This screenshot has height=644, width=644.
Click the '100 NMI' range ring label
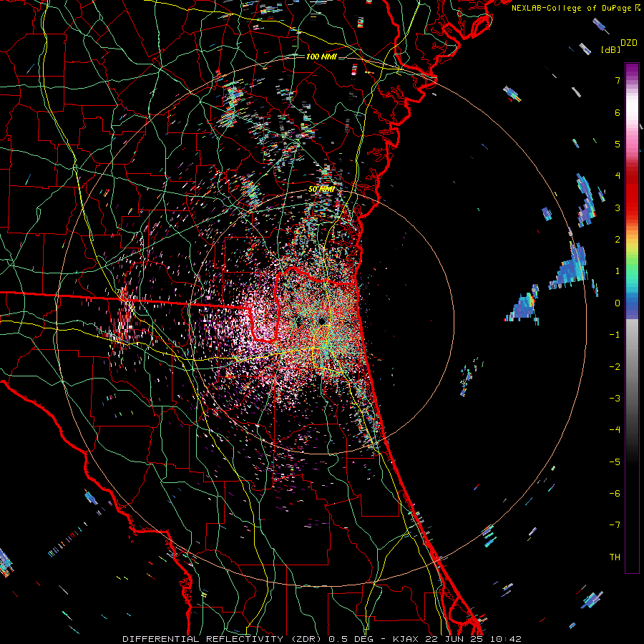(x=321, y=57)
